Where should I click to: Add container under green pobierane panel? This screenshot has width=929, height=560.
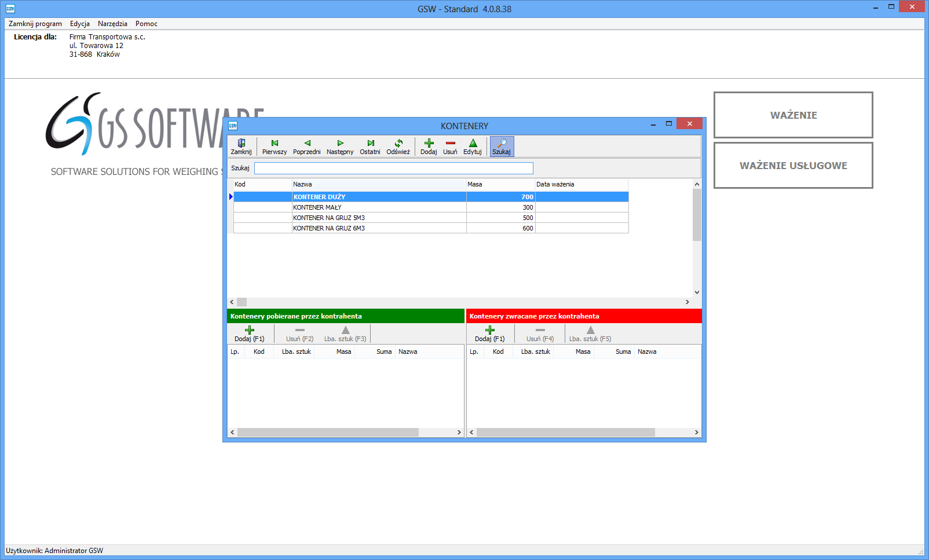tap(249, 334)
